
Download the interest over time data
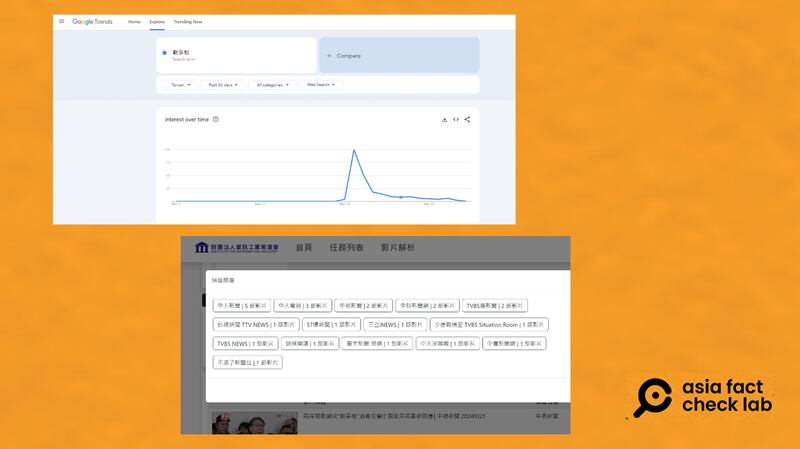(444, 119)
